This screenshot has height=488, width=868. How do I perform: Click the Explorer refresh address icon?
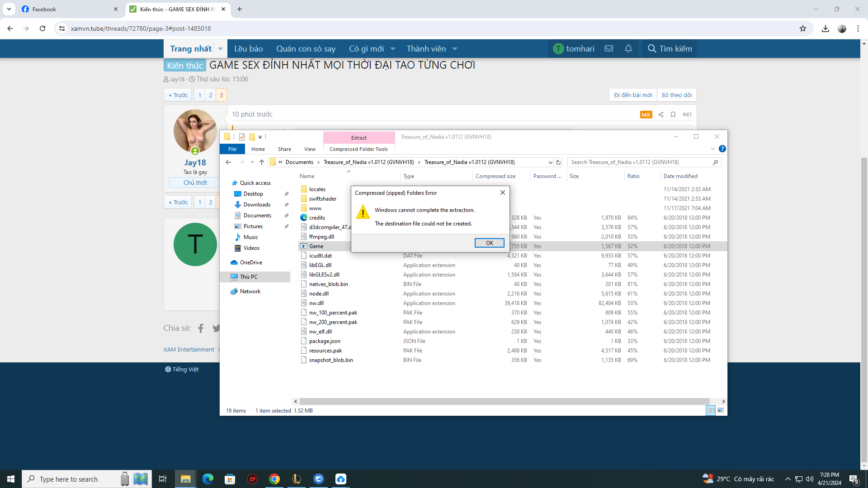coord(558,162)
